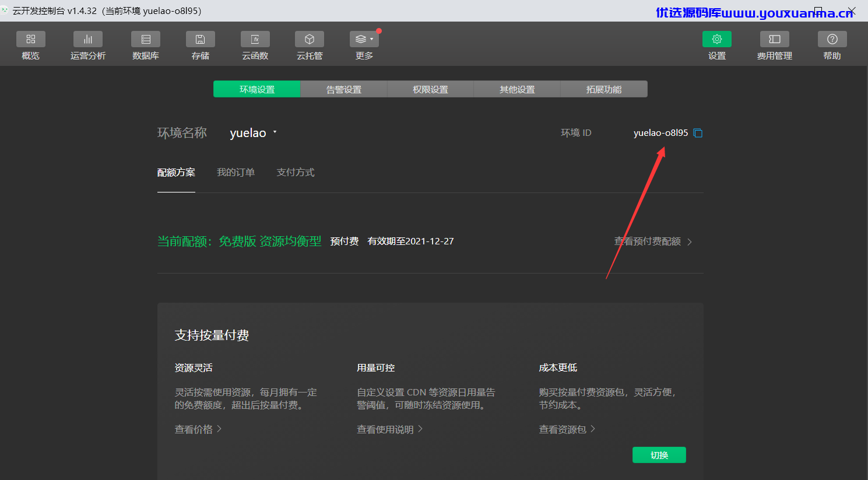Switch to the 环境设置 tab
868x480 pixels.
(257, 89)
